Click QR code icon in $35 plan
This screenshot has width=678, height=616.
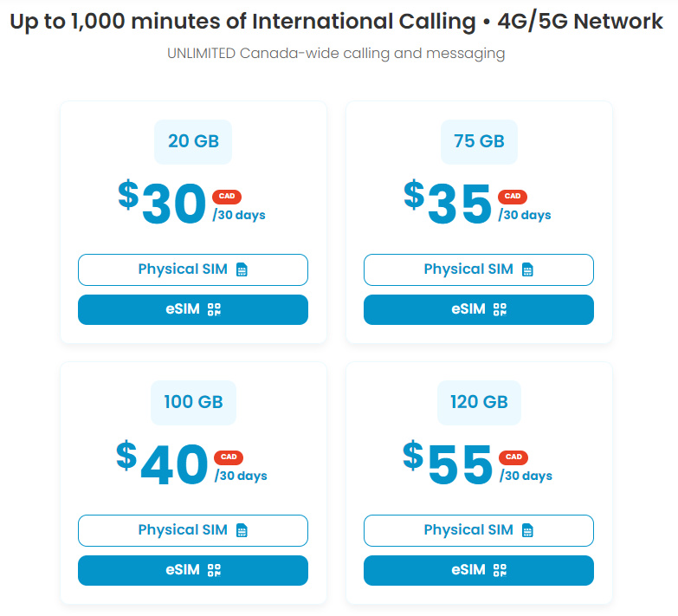[x=500, y=309]
